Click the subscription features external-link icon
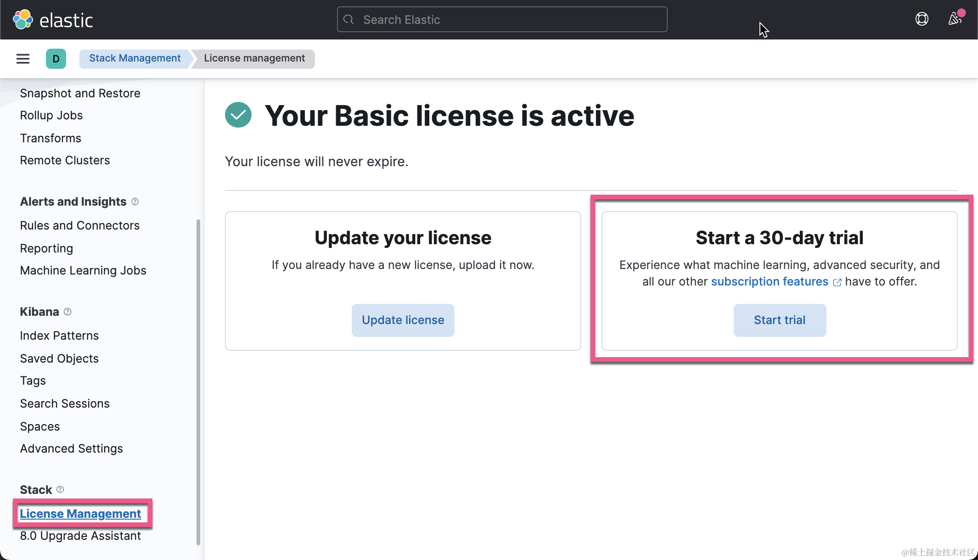 [837, 282]
